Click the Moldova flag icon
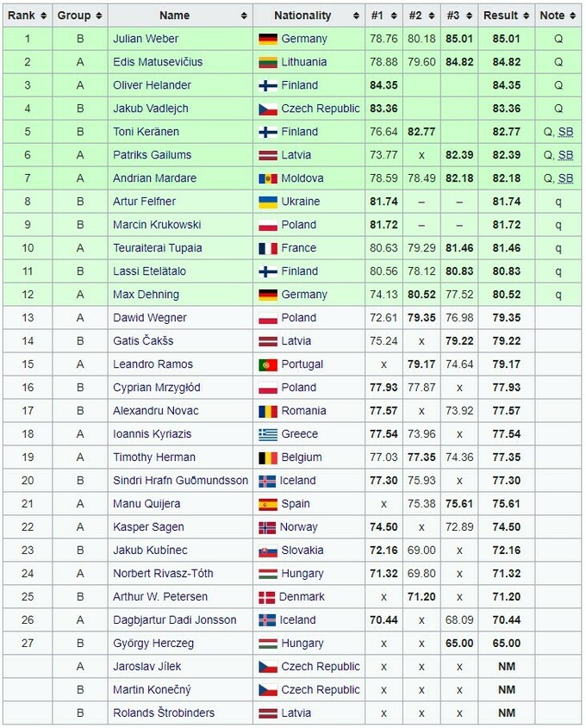The width and height of the screenshot is (586, 728). 267,179
